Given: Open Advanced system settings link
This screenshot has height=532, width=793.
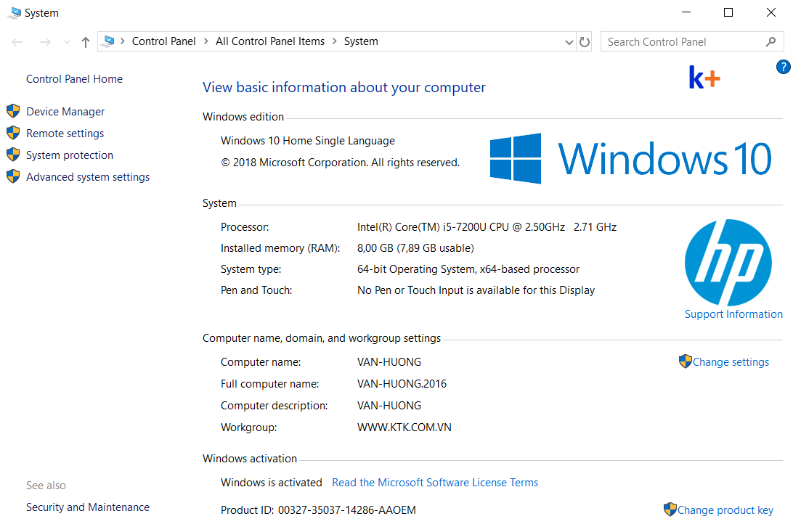Looking at the screenshot, I should (x=88, y=177).
